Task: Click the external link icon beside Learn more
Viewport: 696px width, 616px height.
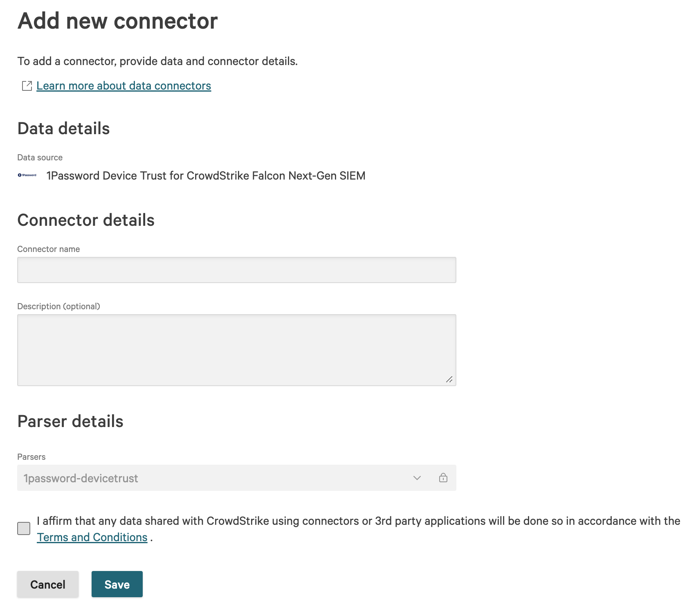Action: (27, 86)
